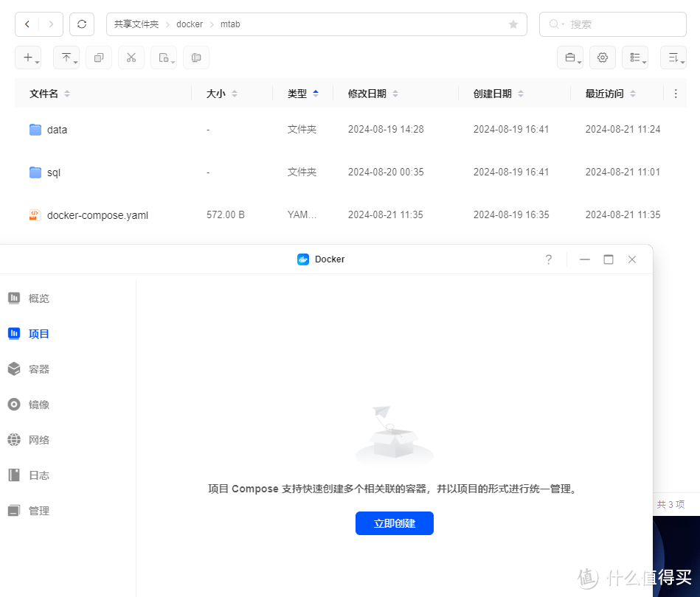Open the settings gear in the file browser
This screenshot has height=597, width=700.
click(603, 57)
